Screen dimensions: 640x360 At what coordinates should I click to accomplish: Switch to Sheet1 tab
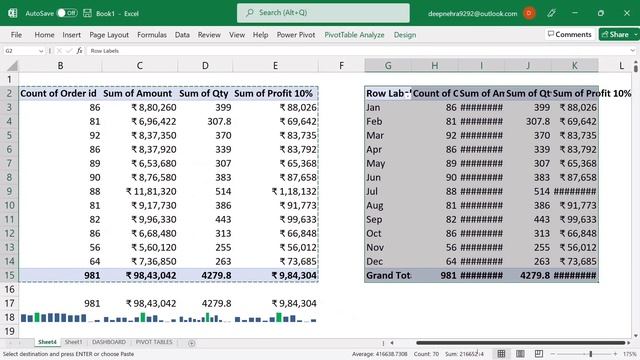coord(73,342)
